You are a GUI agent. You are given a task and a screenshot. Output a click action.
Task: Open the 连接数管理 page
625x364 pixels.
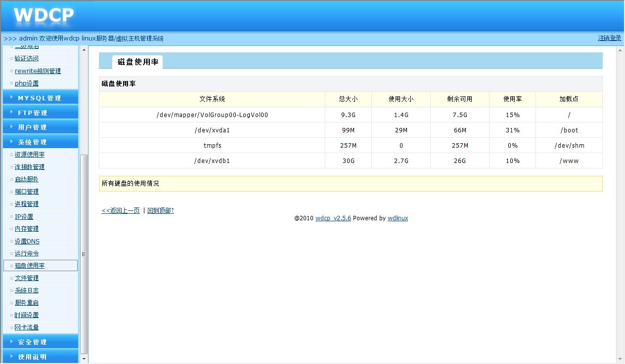coord(30,167)
